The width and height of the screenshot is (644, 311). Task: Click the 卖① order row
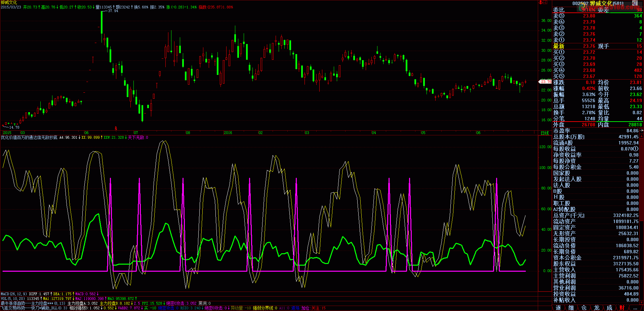tap(598, 40)
